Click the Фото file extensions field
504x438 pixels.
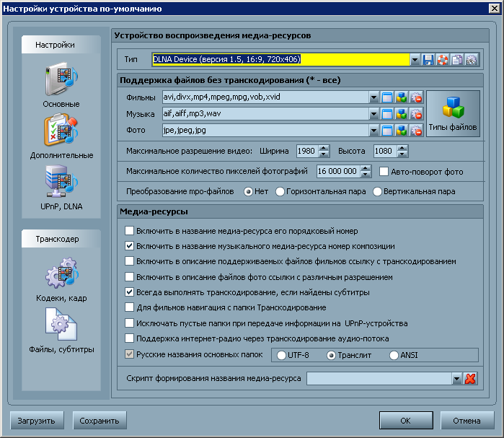[265, 130]
